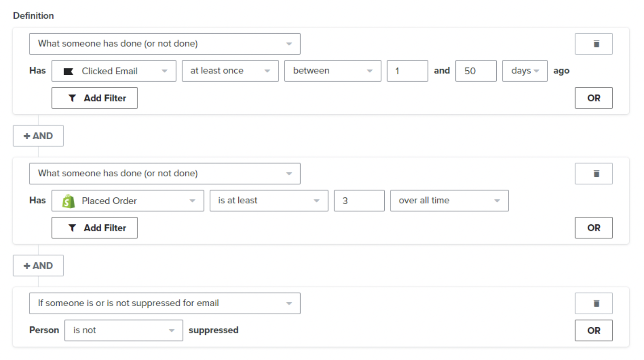Click the flag icon next to Clicked Email
Image resolution: width=644 pixels, height=360 pixels.
pyautogui.click(x=69, y=71)
